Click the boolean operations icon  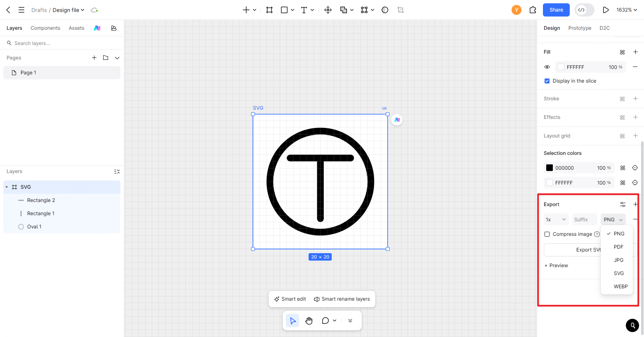pos(343,10)
